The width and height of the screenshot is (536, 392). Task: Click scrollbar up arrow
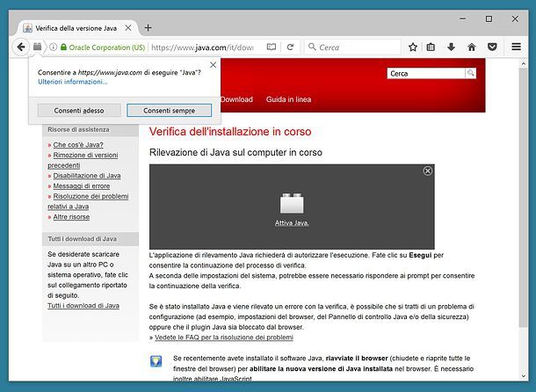point(524,63)
